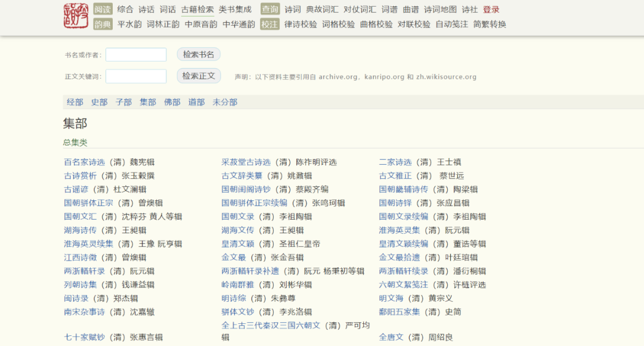Open the book 二家诗选
Screen dimensions: 644x346
coord(395,162)
